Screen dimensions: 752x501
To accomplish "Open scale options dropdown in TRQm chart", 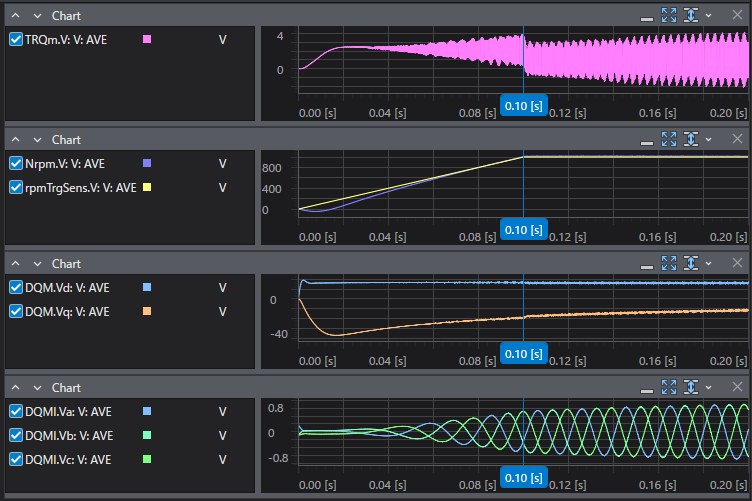I will click(708, 16).
